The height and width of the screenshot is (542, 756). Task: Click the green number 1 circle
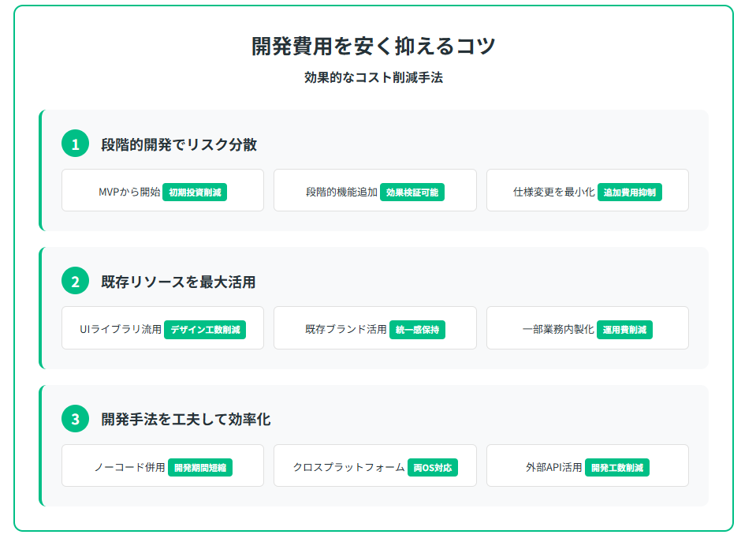(x=75, y=144)
